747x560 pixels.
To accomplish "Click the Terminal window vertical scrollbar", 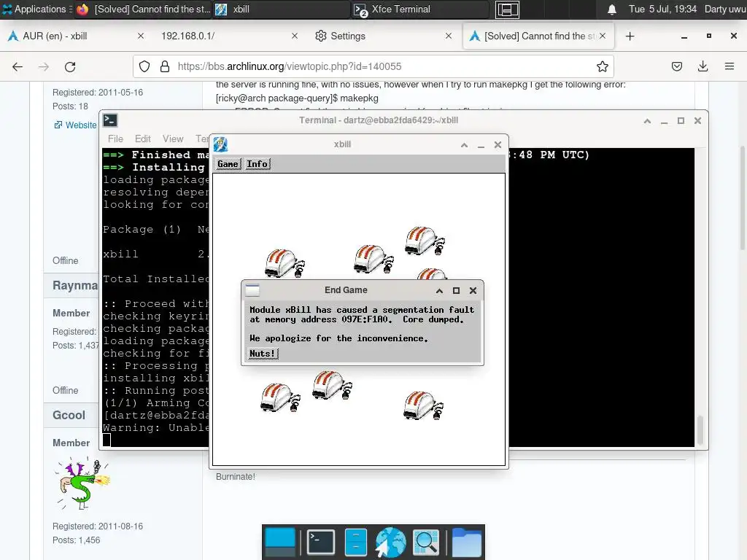I will (700, 431).
